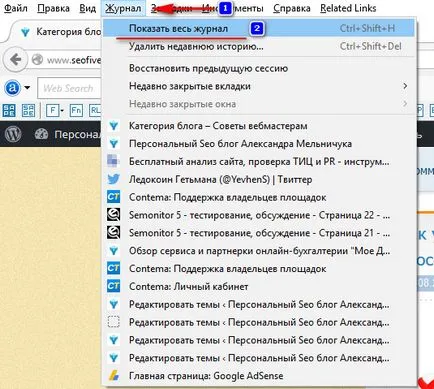Click the browser Back arrow button

(15, 60)
